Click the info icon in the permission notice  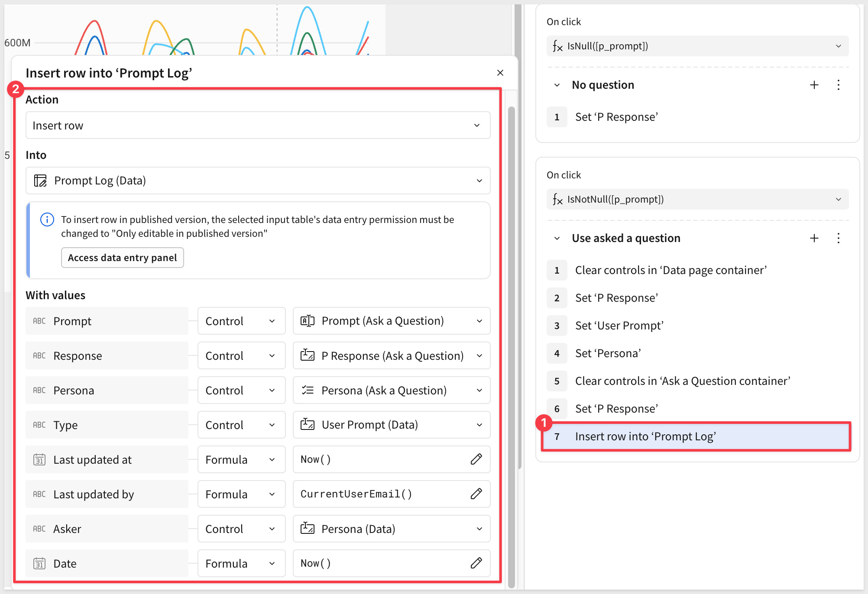pyautogui.click(x=47, y=220)
